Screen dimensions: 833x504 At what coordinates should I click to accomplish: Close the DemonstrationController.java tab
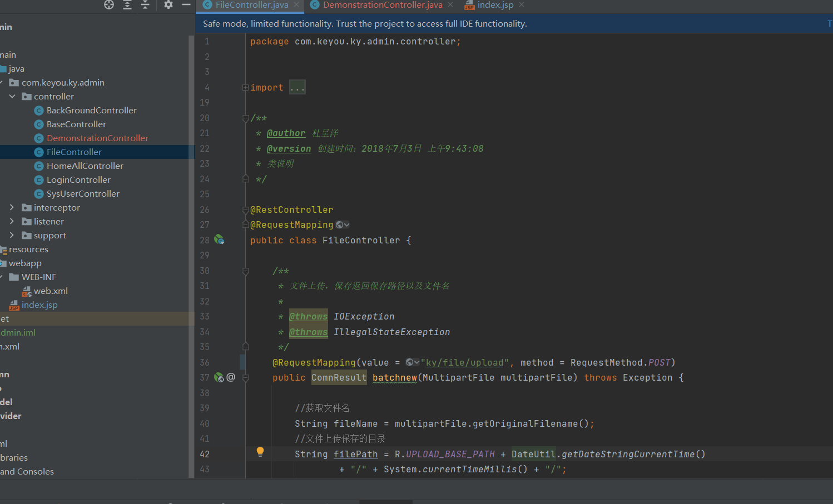pos(450,5)
